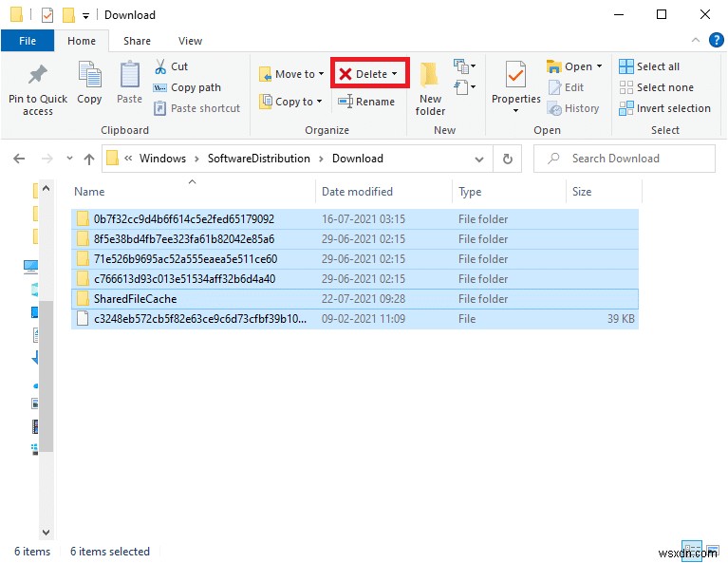Sort by the Type column header
728x563 pixels.
[x=510, y=192]
